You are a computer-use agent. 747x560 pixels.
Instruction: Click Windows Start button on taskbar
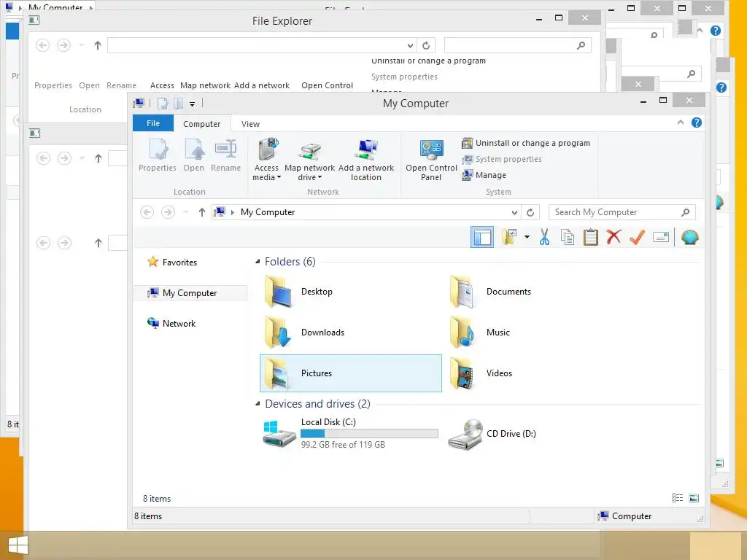point(18,545)
